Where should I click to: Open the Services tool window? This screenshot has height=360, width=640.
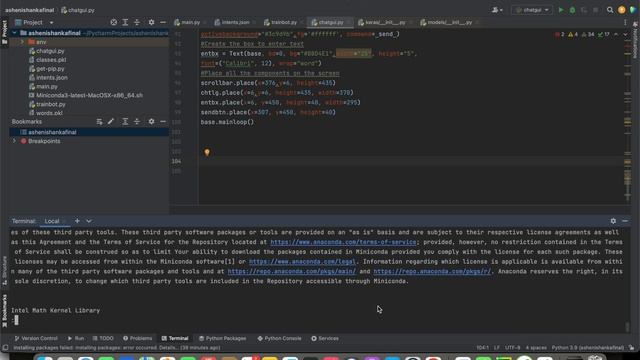click(x=325, y=338)
